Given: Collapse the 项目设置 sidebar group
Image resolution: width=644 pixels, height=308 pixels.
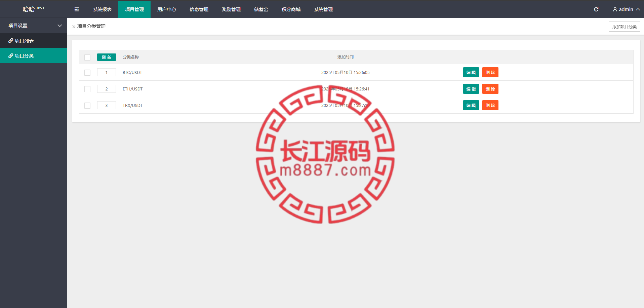Looking at the screenshot, I should click(34, 26).
